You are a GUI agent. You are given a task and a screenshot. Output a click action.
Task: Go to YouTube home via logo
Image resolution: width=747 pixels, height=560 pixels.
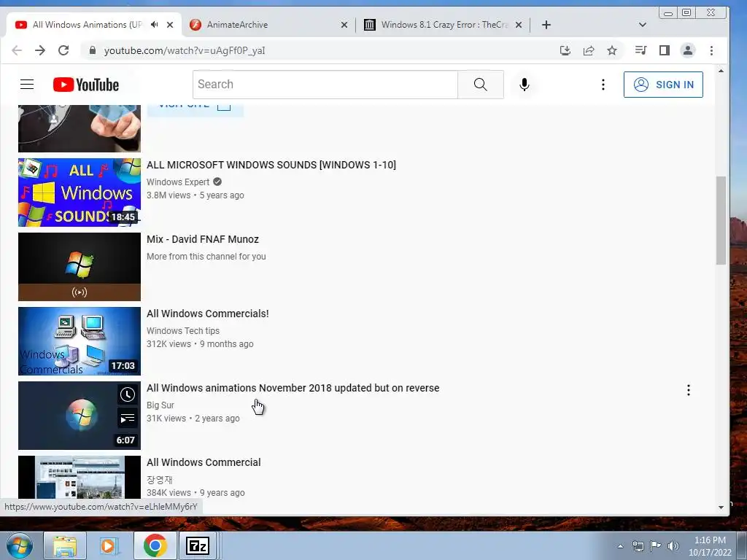86,85
